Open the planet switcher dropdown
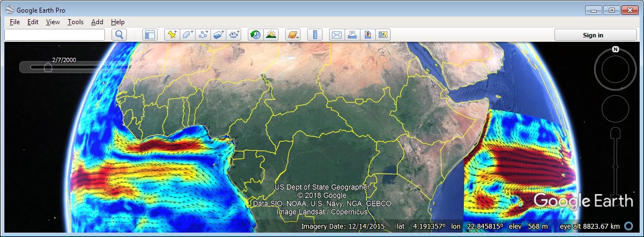The height and width of the screenshot is (237, 644). click(293, 35)
